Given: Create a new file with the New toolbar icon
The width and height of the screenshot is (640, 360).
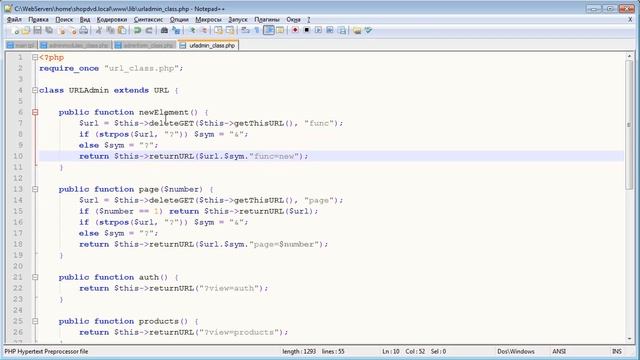Looking at the screenshot, I should click(14, 30).
